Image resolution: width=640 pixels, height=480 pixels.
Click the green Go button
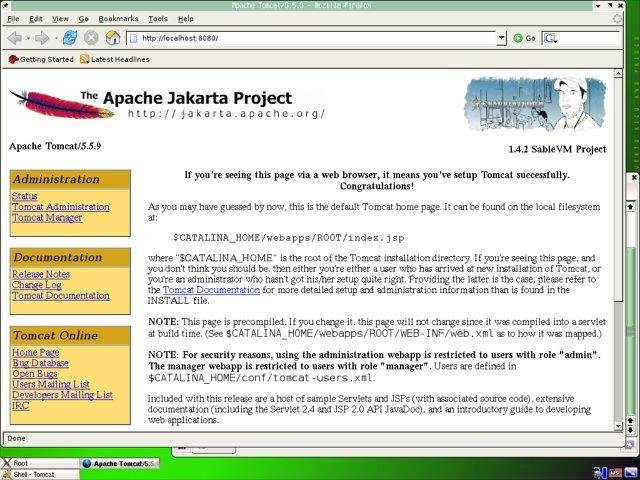tap(524, 38)
